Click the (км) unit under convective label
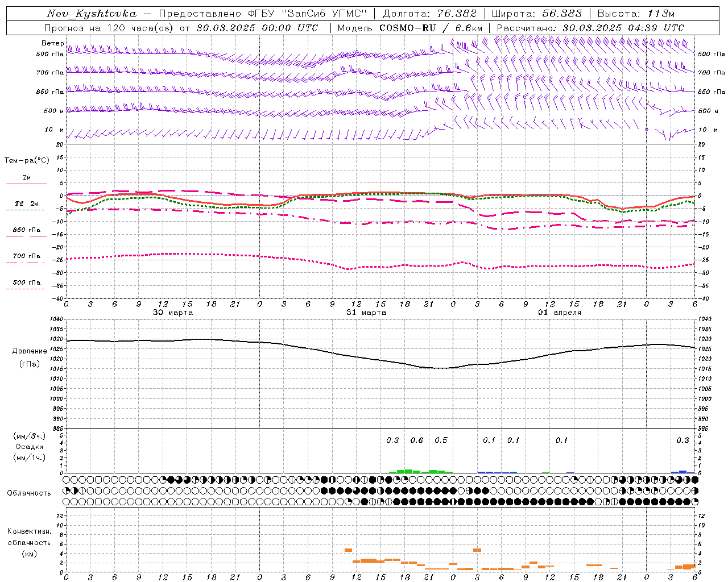This screenshot has height=582, width=728. click(29, 553)
